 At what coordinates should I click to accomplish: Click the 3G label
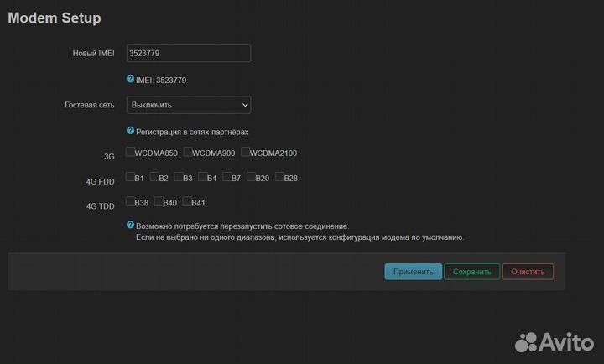coord(109,156)
